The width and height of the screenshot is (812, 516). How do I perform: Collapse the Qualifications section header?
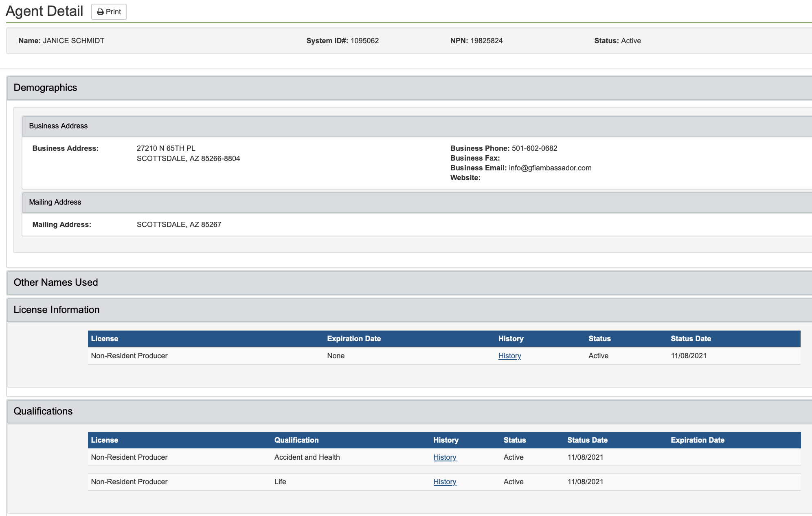43,411
